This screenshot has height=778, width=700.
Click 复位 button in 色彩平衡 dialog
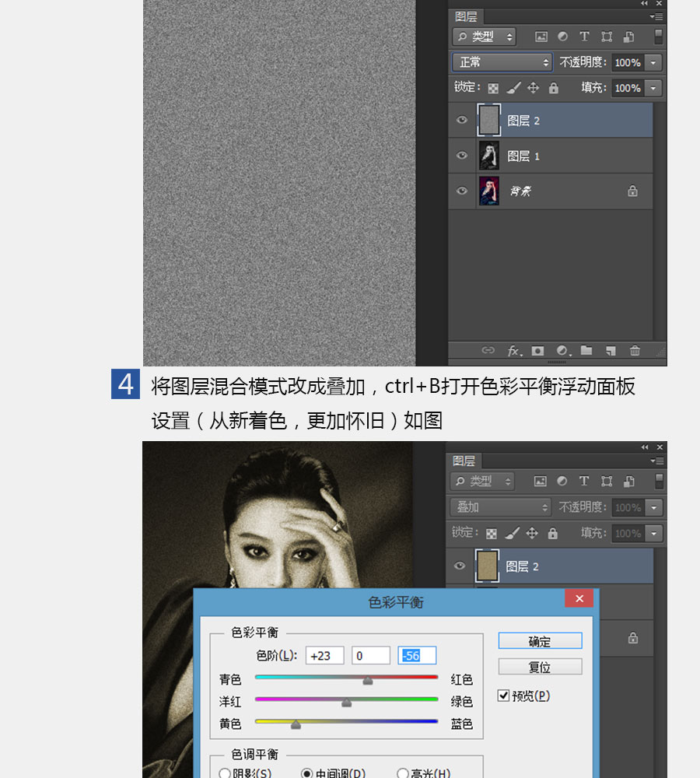tap(540, 667)
